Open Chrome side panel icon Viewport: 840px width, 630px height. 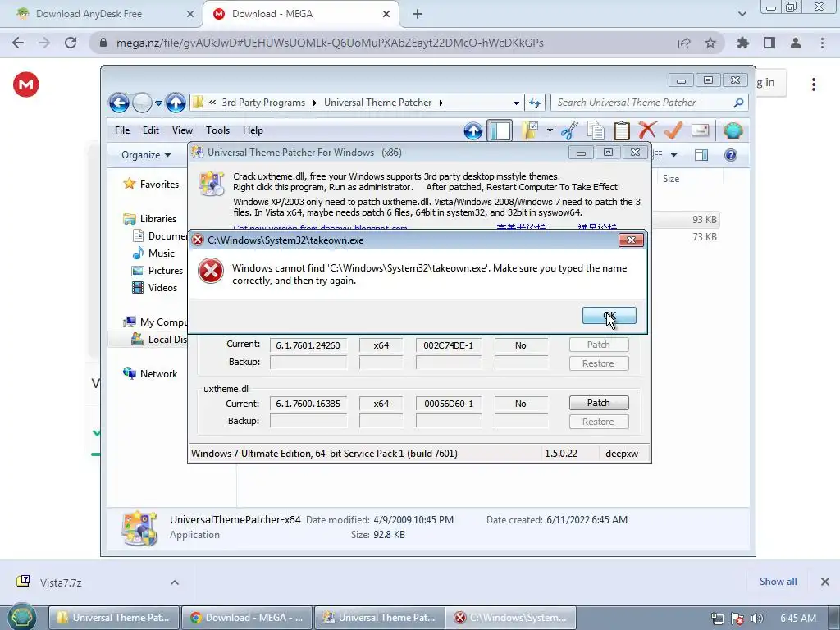coord(769,43)
